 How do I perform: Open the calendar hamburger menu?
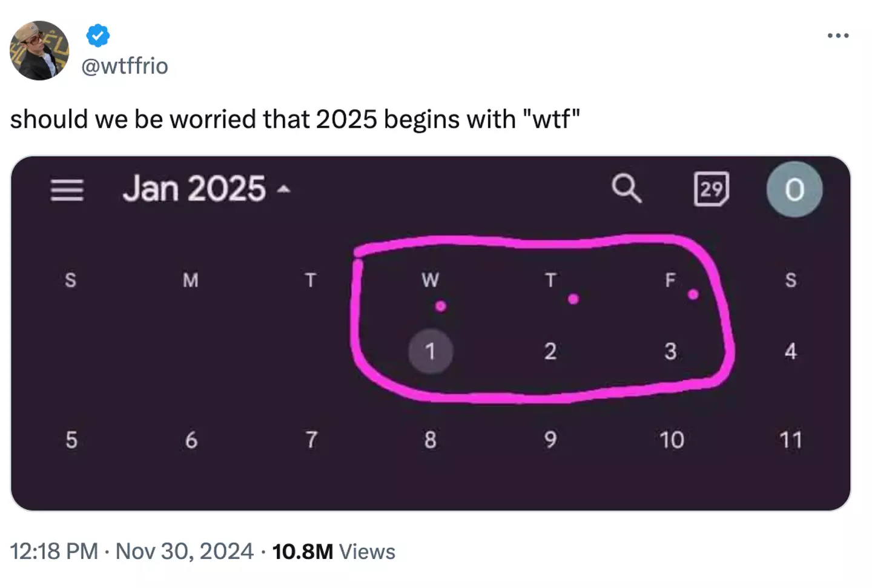coord(67,190)
